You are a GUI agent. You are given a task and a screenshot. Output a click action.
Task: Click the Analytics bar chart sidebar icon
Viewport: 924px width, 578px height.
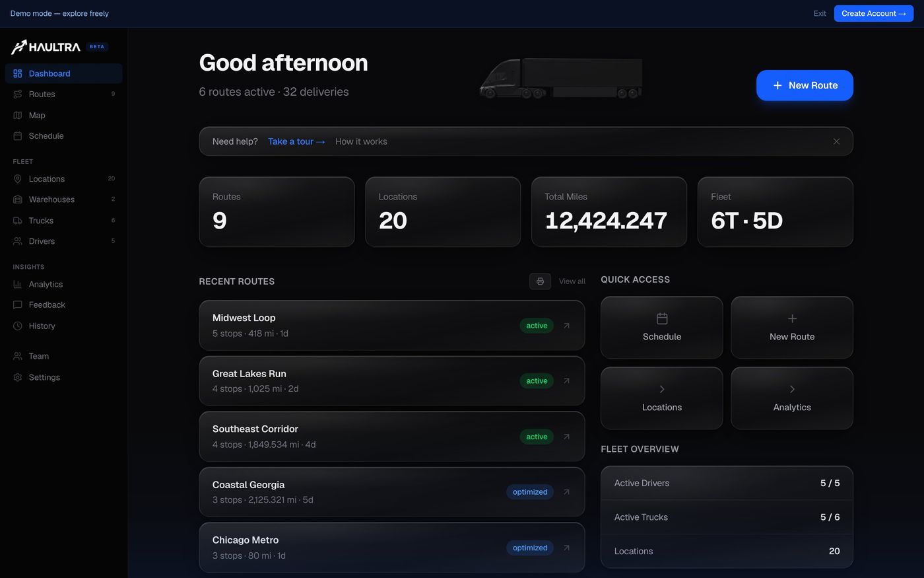(x=18, y=284)
